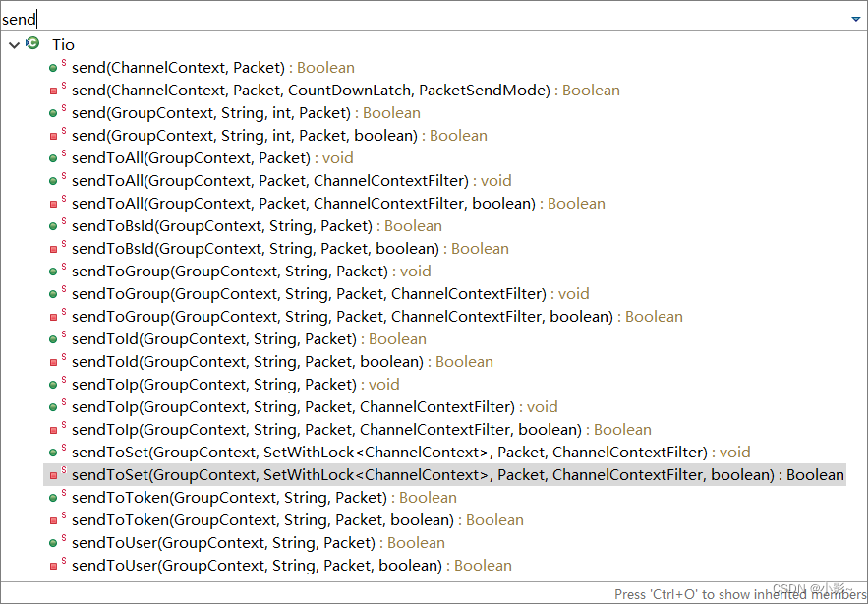
Task: Select sendToAll(GroupContext, Packet, ChannelContextFilter) : void
Action: [292, 181]
